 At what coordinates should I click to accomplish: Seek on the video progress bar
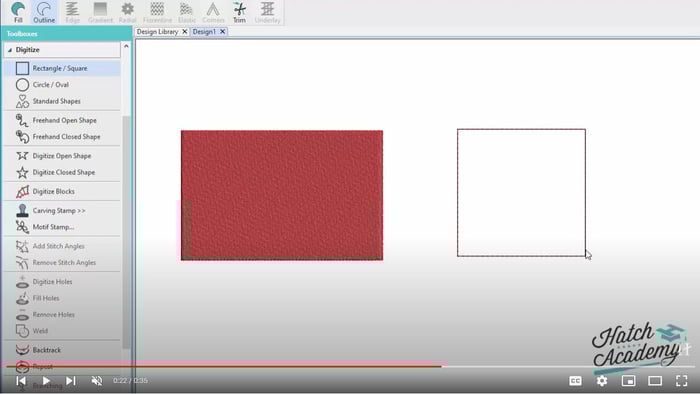[350, 366]
